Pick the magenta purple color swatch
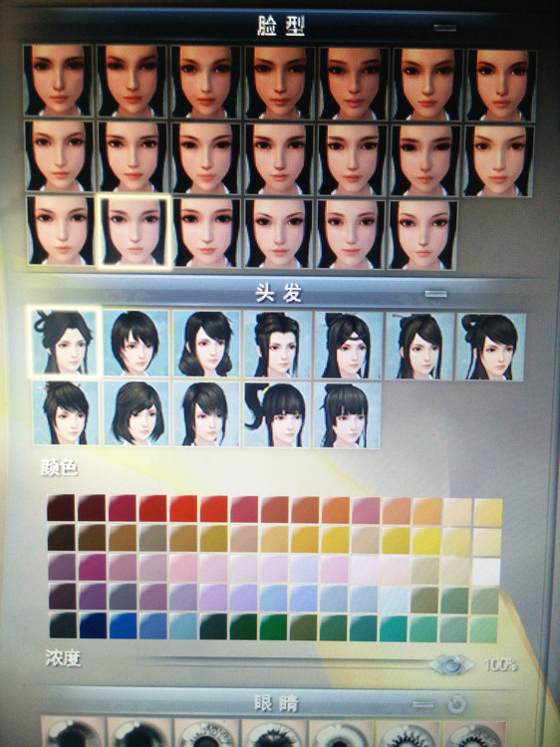This screenshot has height=747, width=560. pos(93,567)
